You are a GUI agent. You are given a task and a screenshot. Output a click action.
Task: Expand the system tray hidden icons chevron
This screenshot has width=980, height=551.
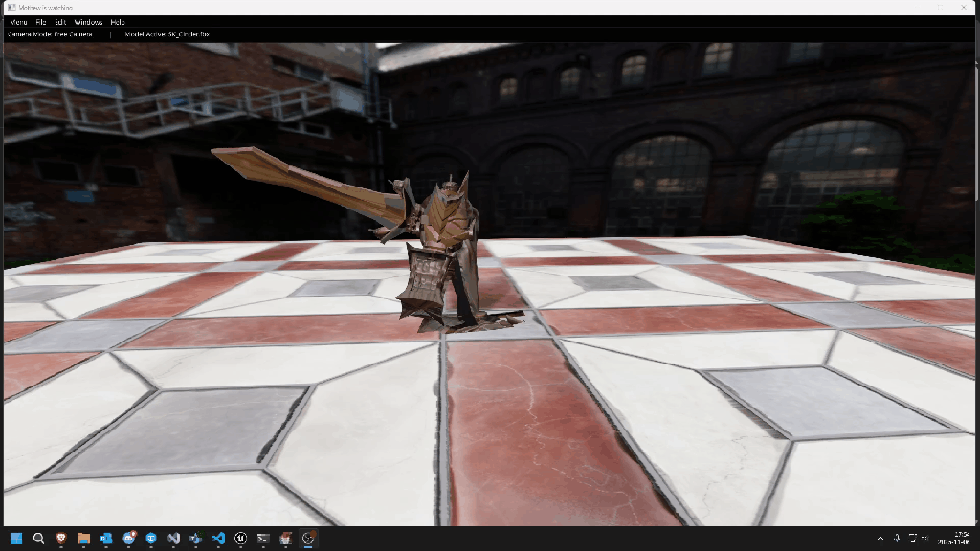click(880, 539)
